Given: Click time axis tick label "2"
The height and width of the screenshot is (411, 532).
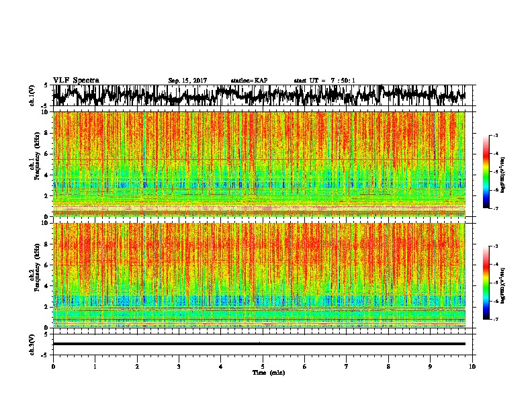Looking at the screenshot, I should tap(137, 367).
